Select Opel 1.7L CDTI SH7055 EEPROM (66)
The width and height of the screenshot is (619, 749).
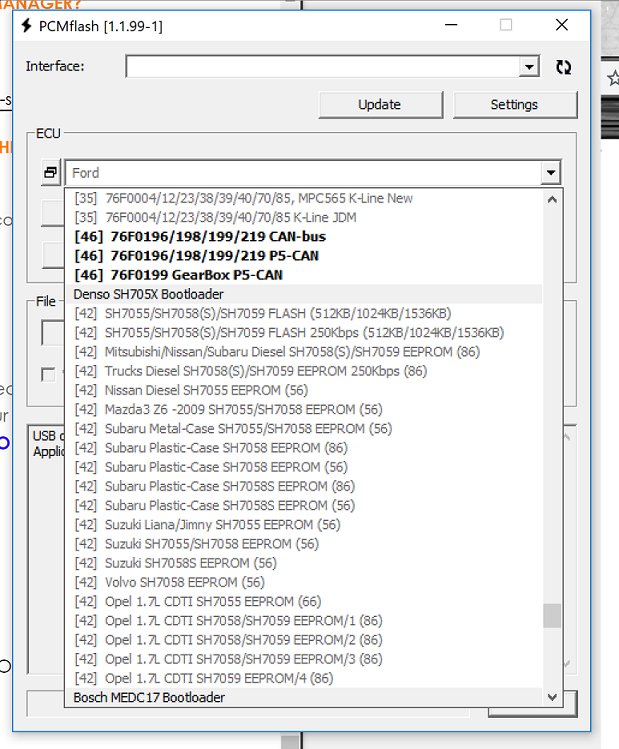click(304, 601)
